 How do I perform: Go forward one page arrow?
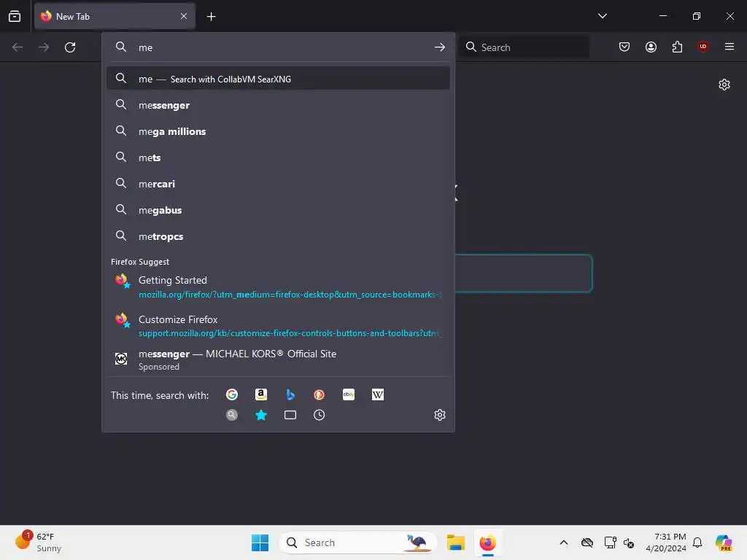[44, 47]
